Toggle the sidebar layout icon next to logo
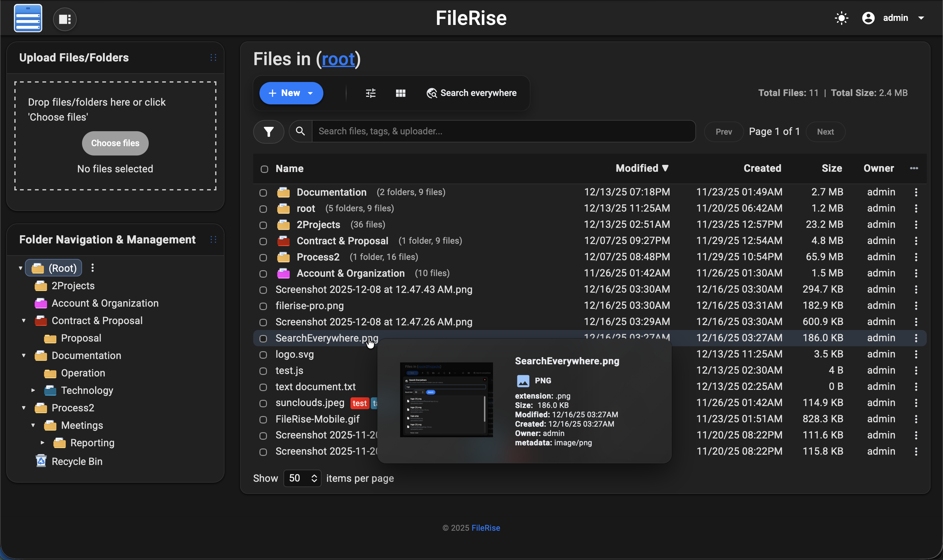This screenshot has height=560, width=943. click(65, 18)
